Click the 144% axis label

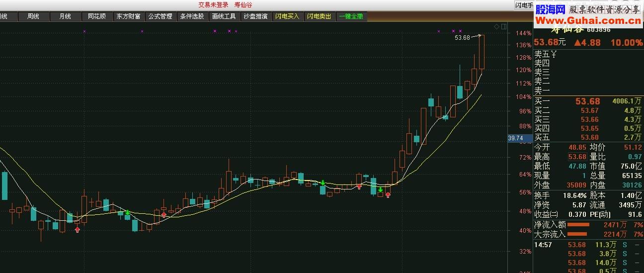pos(524,33)
